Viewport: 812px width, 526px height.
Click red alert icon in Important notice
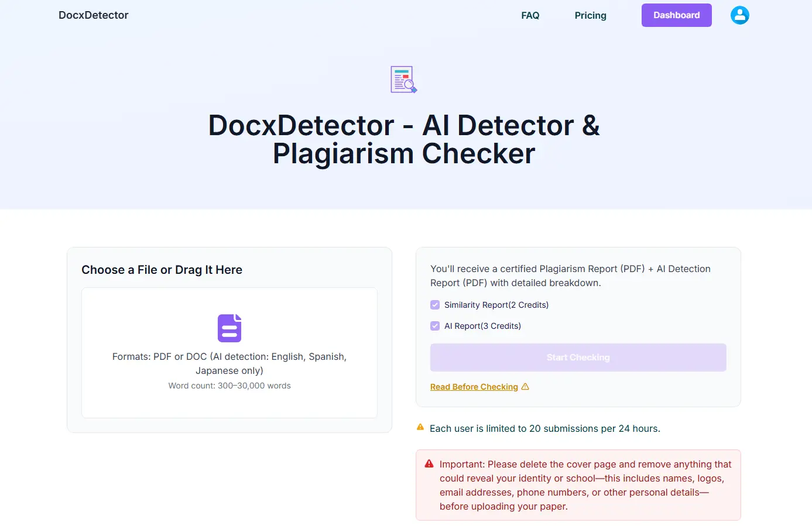pyautogui.click(x=429, y=464)
